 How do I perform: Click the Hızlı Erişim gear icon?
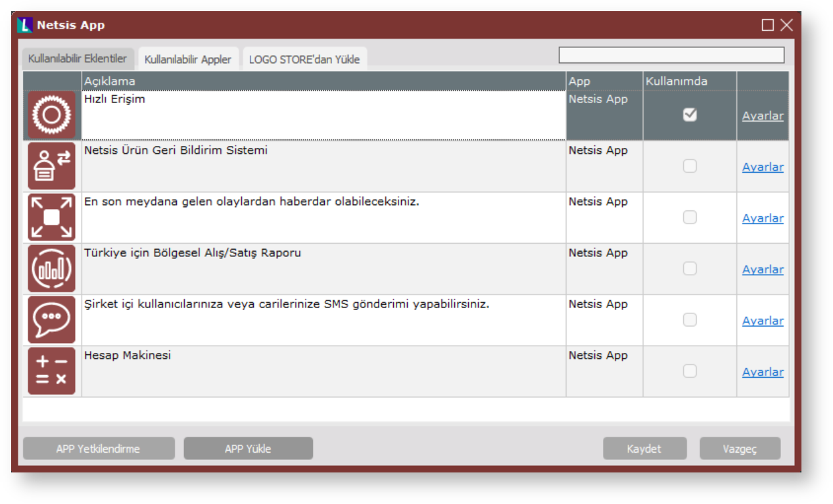[51, 115]
